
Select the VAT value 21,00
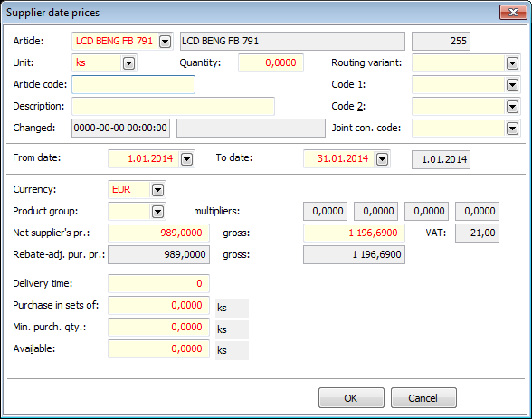coord(477,233)
